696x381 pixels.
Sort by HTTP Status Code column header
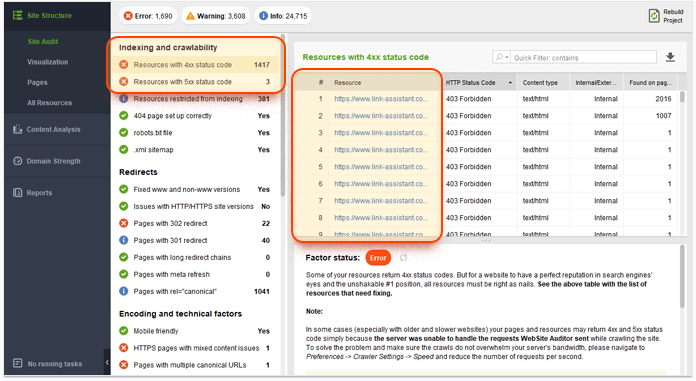point(479,83)
